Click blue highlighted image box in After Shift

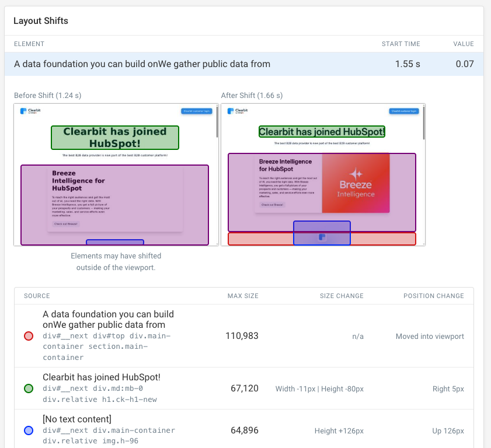(322, 233)
